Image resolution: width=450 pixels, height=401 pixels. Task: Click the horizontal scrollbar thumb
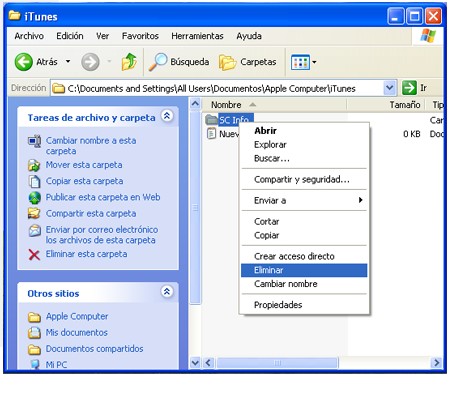[x=277, y=363]
